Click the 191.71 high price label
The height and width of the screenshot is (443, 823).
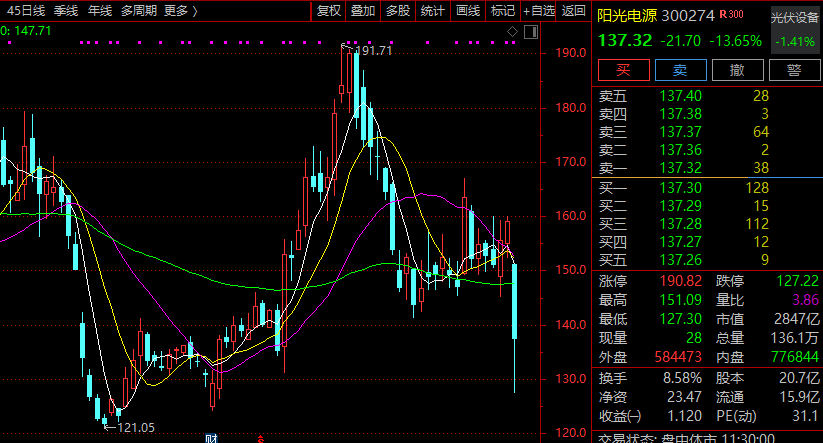click(374, 51)
